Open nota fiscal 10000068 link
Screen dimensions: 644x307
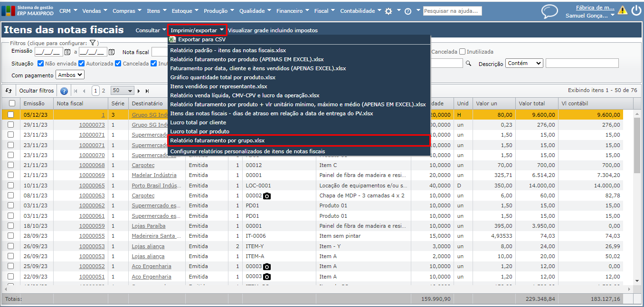92,165
